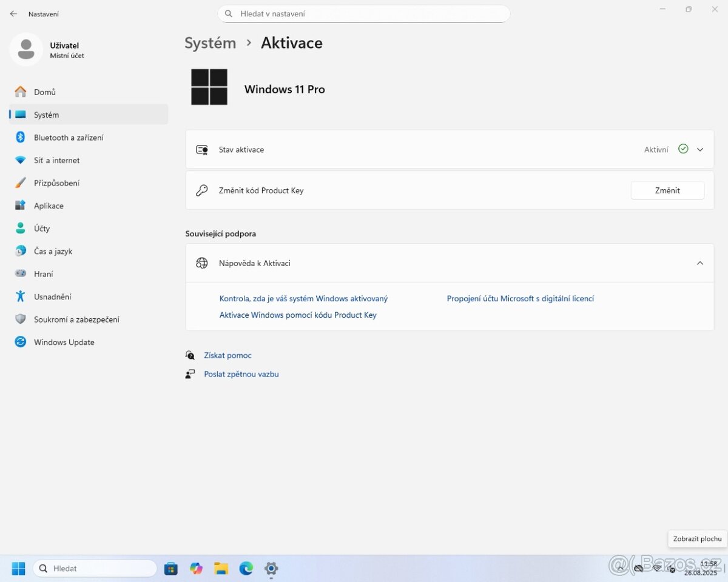This screenshot has height=582, width=728.
Task: Click the Settings gear taskbar icon
Action: tap(271, 569)
